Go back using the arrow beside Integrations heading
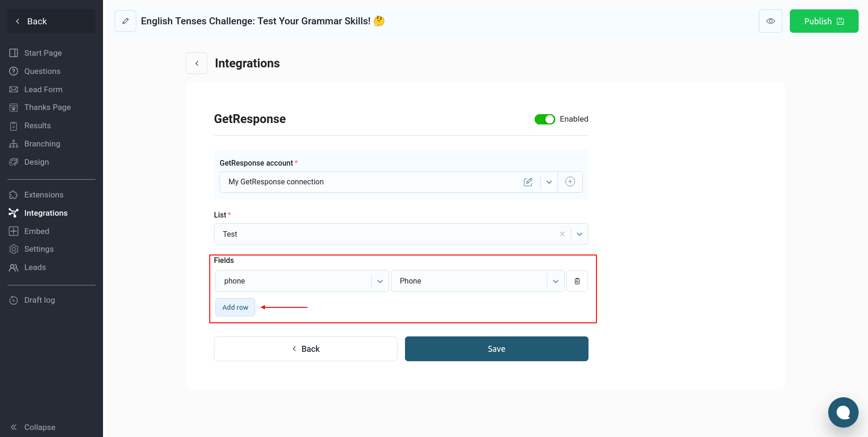 tap(197, 63)
